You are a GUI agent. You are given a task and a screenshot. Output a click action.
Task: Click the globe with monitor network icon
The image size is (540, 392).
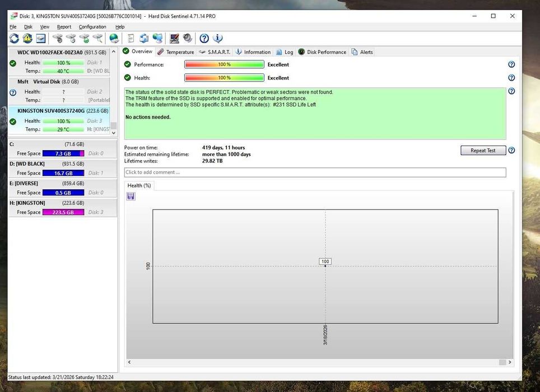[x=157, y=38]
